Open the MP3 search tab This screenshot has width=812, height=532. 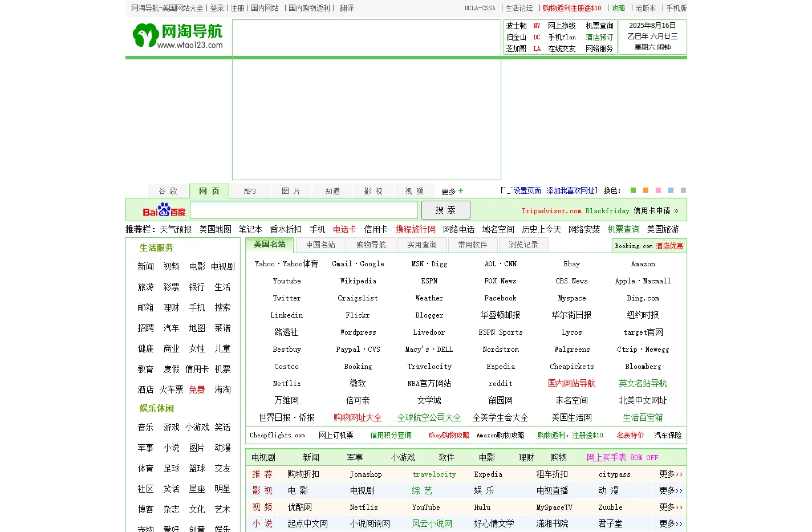coord(250,191)
